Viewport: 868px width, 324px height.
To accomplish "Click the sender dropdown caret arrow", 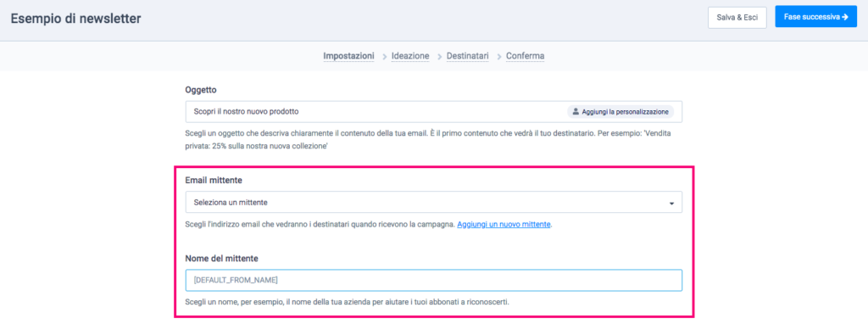I will (x=671, y=204).
